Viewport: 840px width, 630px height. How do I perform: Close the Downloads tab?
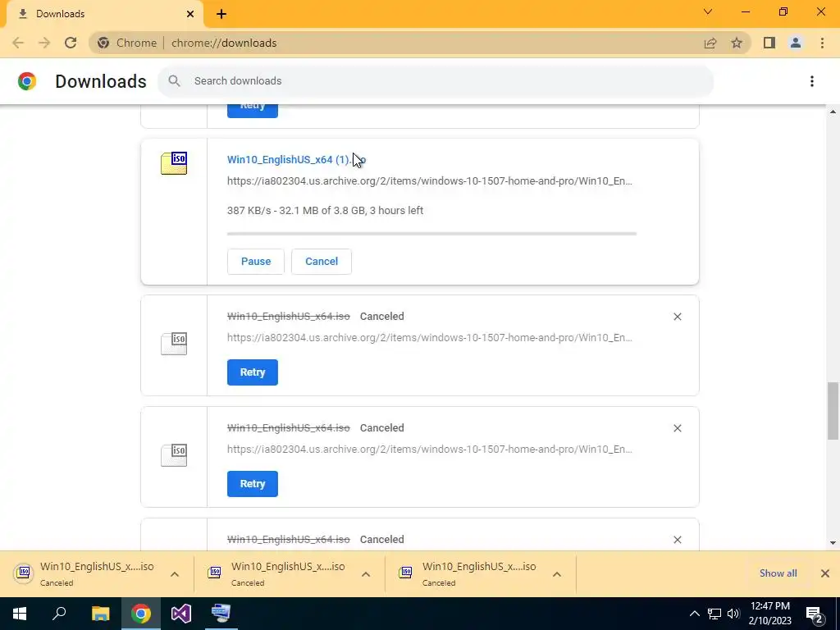190,14
